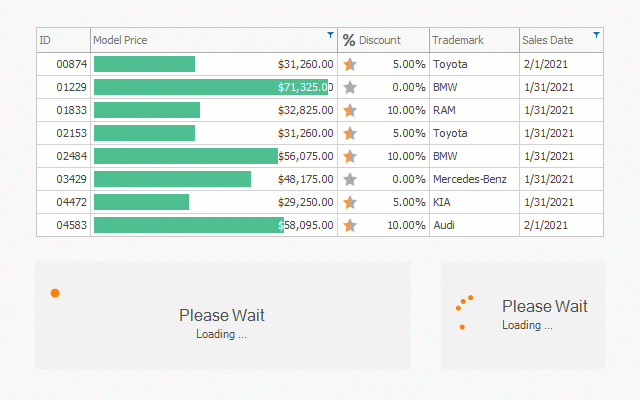Sort by the ID column header
This screenshot has height=400, width=640.
point(63,40)
